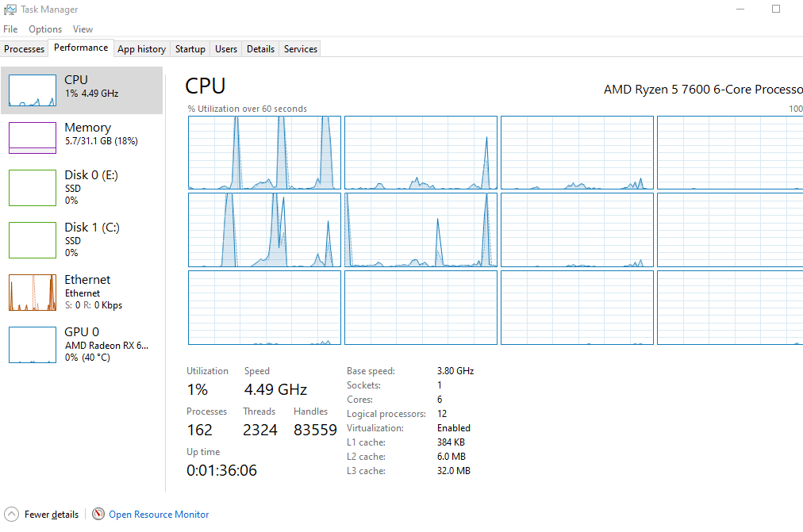Open the Users tab
The width and height of the screenshot is (803, 532).
pos(226,49)
